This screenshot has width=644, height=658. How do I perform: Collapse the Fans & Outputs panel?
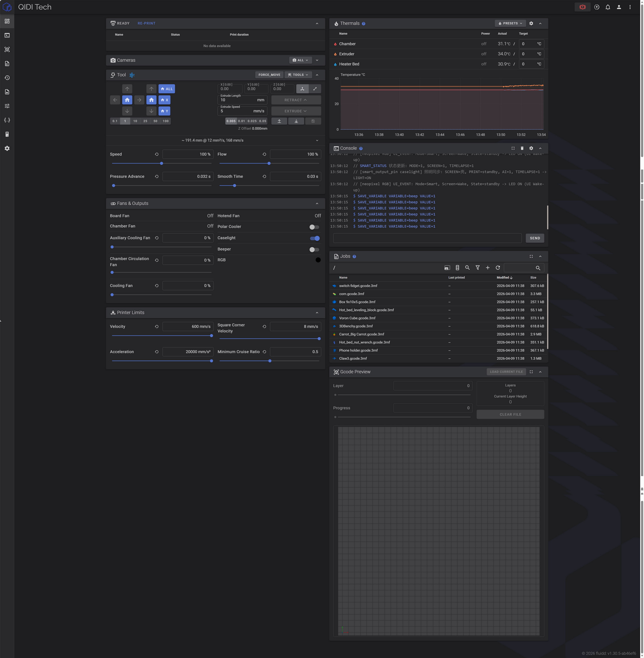click(317, 203)
